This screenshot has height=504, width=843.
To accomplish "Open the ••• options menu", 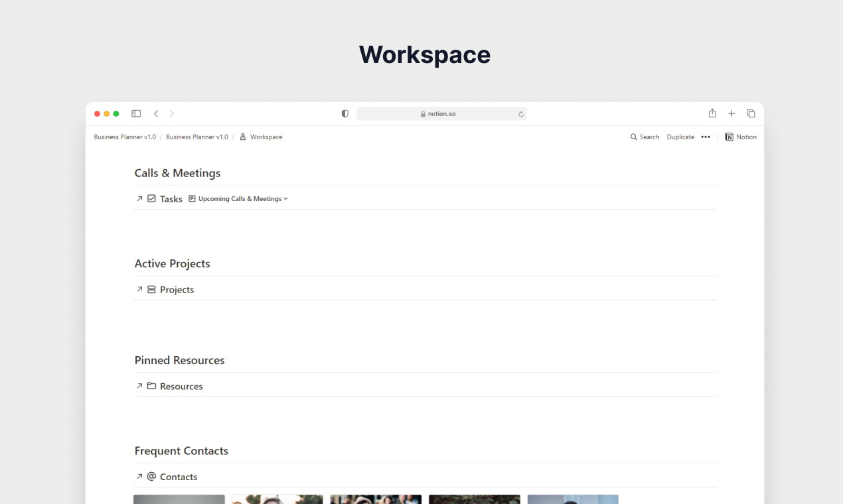I will [x=706, y=137].
